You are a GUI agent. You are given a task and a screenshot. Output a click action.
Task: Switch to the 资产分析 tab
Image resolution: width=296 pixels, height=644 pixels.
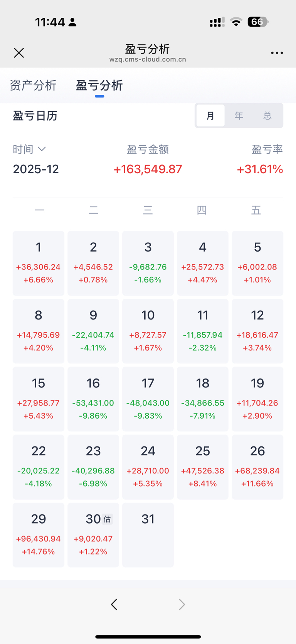tap(33, 85)
